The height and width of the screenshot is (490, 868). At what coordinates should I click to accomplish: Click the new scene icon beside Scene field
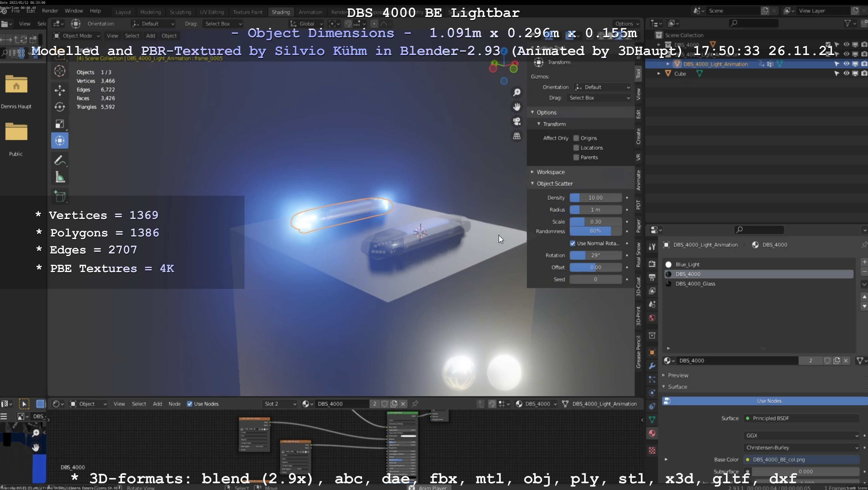[x=765, y=11]
